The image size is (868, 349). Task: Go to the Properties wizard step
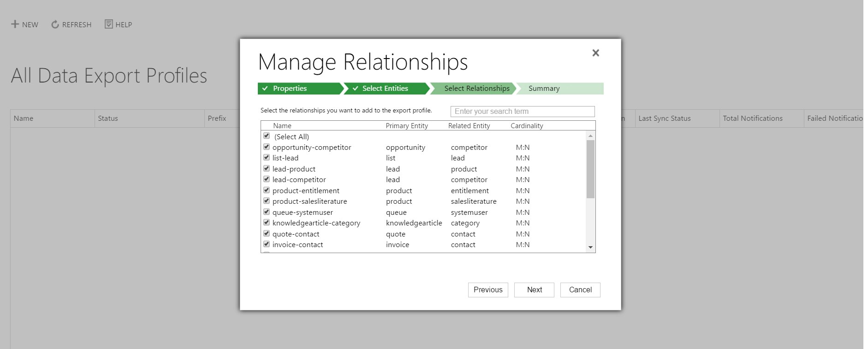290,89
